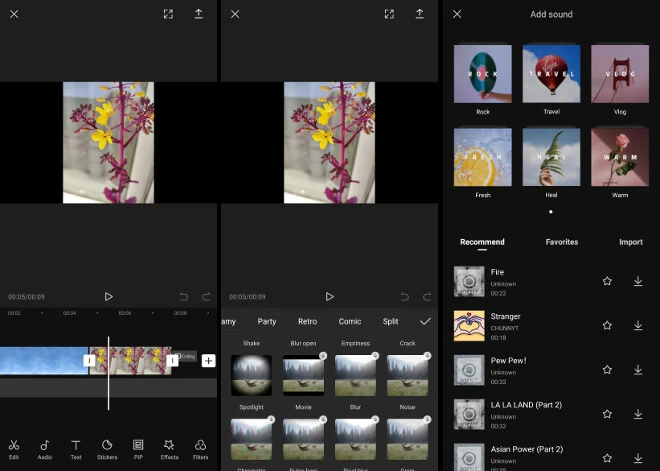
Task: Open the Stickers tool
Action: click(x=106, y=449)
